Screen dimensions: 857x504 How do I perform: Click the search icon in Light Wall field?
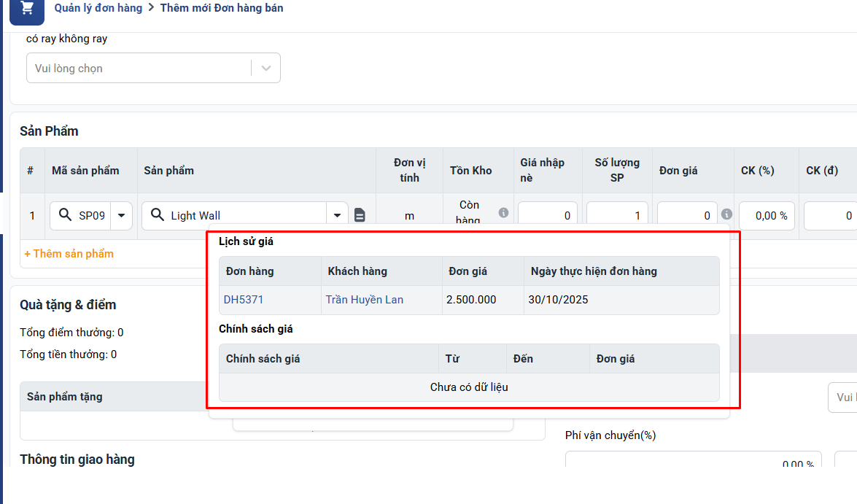click(157, 215)
